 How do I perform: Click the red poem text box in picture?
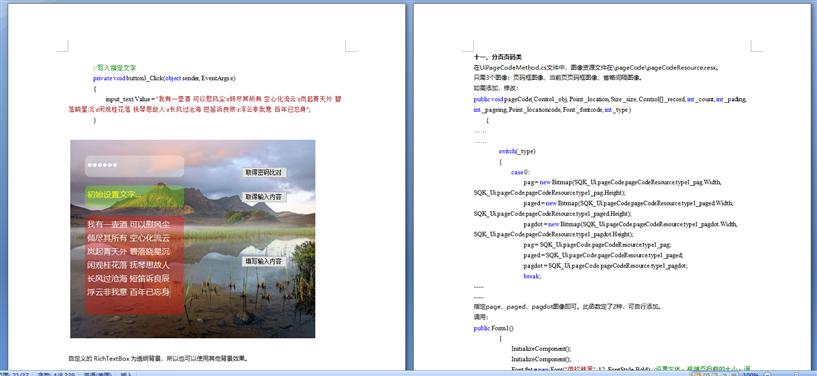tap(134, 265)
